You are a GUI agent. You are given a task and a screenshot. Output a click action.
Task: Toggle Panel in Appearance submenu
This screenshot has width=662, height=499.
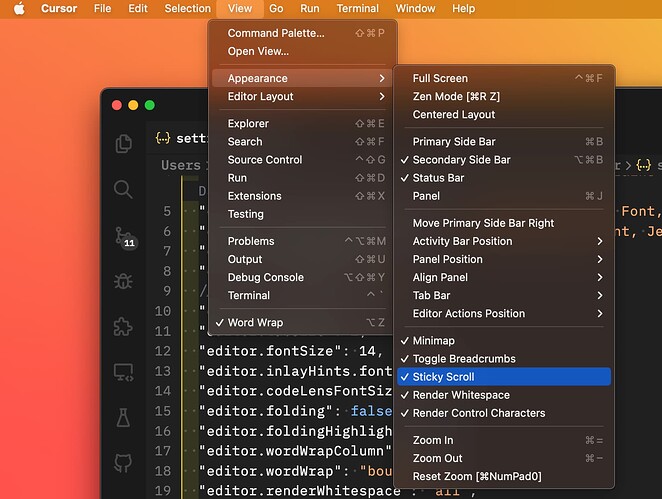click(x=504, y=196)
